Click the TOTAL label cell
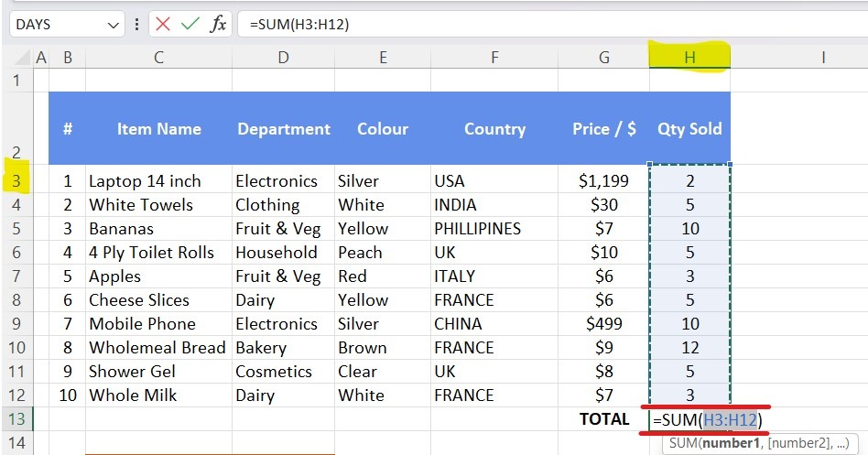Image resolution: width=868 pixels, height=455 pixels. [603, 419]
